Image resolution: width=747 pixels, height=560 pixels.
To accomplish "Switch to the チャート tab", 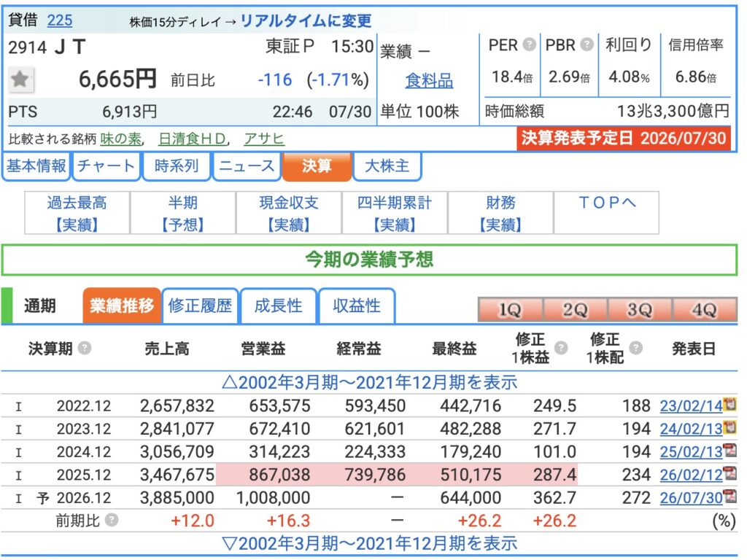I will pos(106,166).
